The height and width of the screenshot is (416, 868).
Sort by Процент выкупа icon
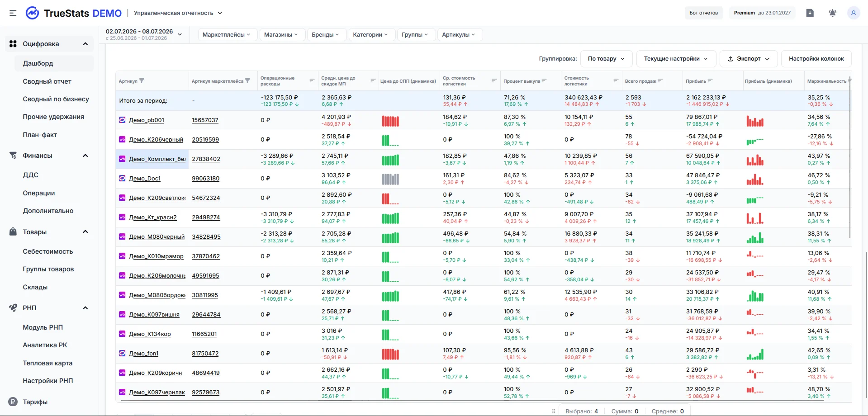544,80
